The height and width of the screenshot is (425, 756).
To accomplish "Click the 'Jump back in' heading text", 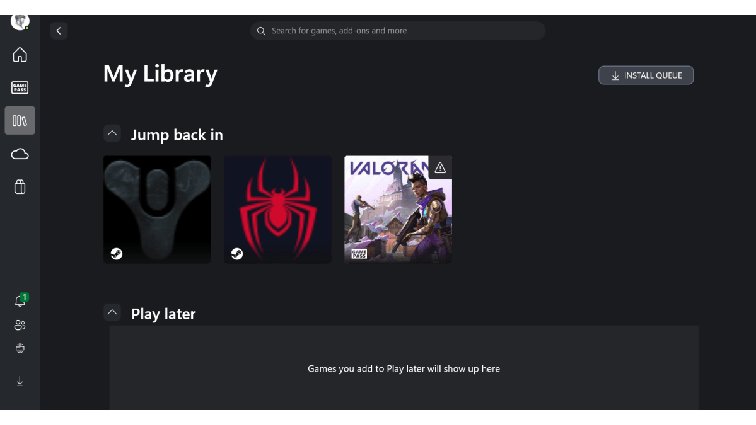I will (177, 135).
